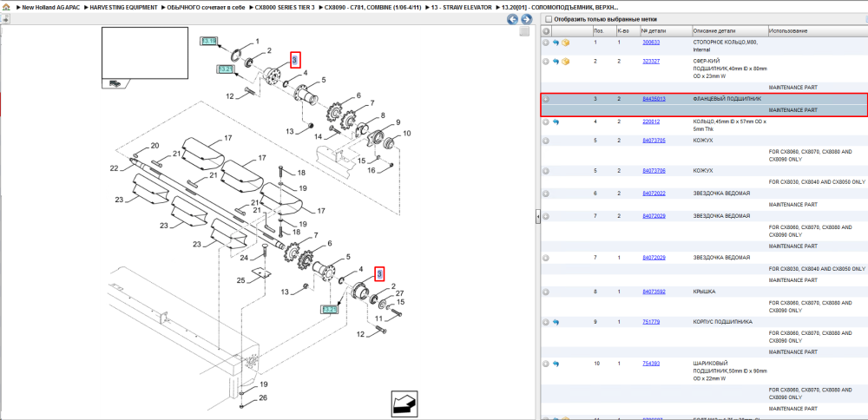Go to the catalog home icon
The image size is (868, 420).
6,8
